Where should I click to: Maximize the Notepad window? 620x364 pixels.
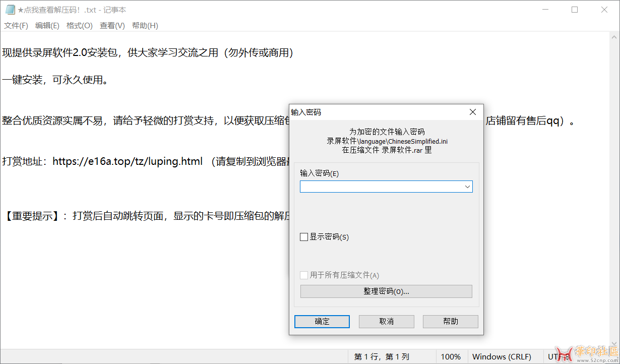pyautogui.click(x=575, y=10)
